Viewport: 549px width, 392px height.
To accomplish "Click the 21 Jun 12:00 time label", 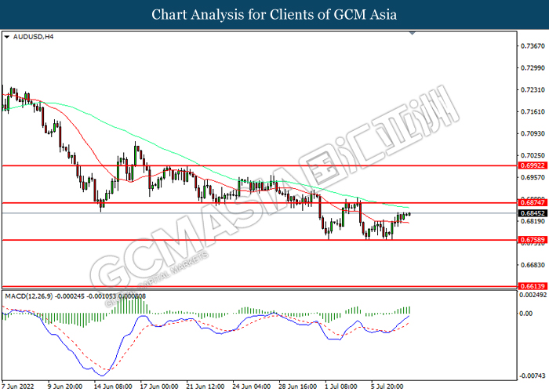I will pos(205,387).
